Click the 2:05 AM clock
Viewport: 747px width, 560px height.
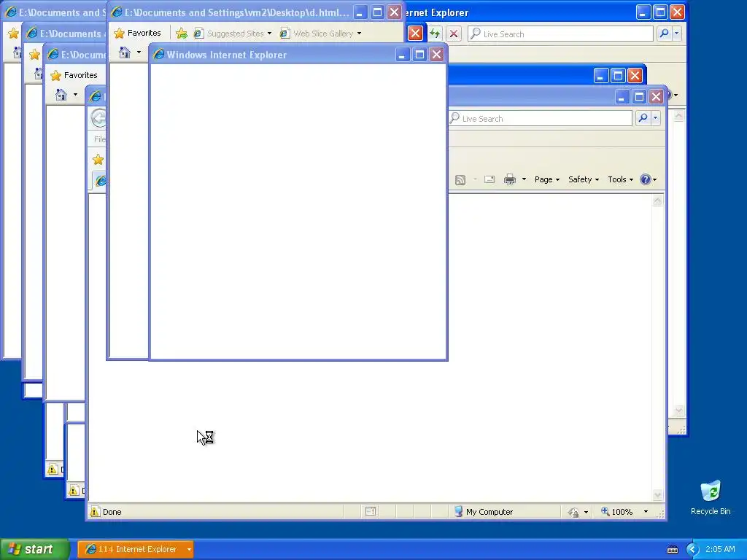720,550
